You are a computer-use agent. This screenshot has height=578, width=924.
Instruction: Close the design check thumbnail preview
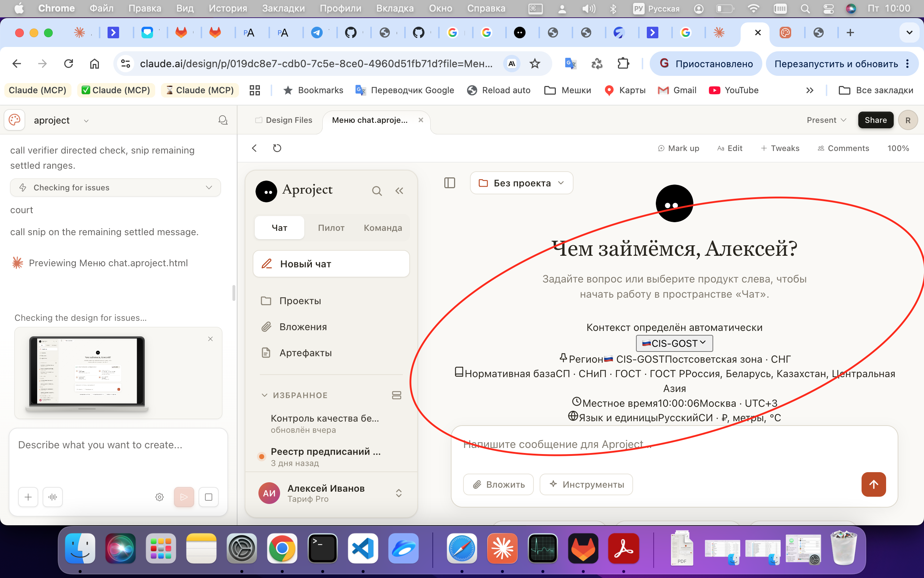210,339
